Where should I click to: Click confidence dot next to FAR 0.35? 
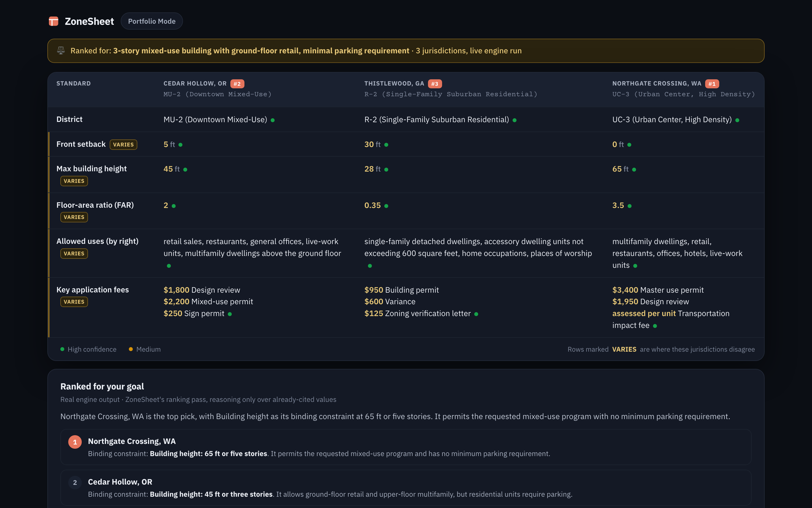386,206
